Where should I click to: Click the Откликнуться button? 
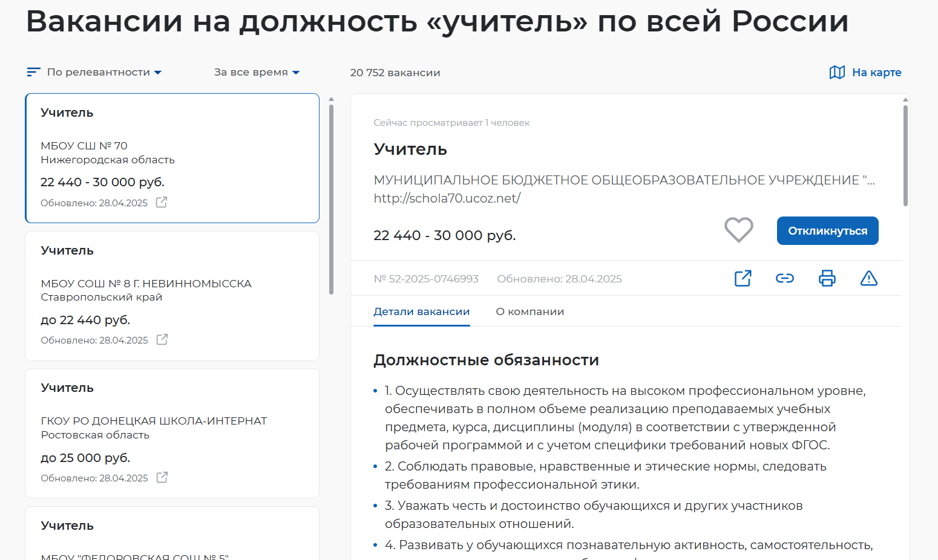coord(827,230)
